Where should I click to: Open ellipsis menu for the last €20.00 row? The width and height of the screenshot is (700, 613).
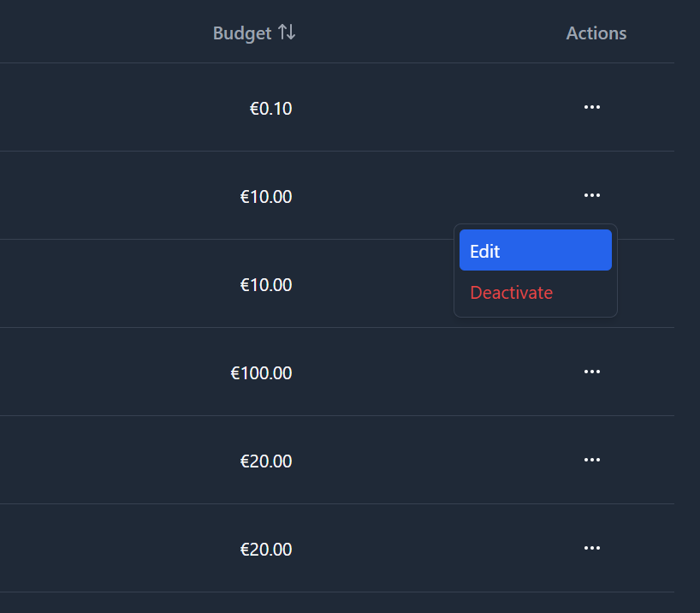[x=591, y=548]
